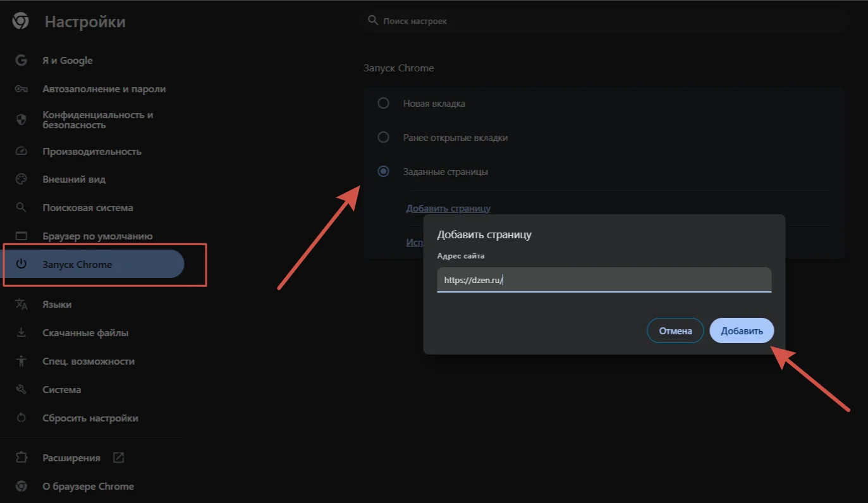Screen dimensions: 868x503
Task: Click the translate icon for Языки
Action: click(x=21, y=305)
